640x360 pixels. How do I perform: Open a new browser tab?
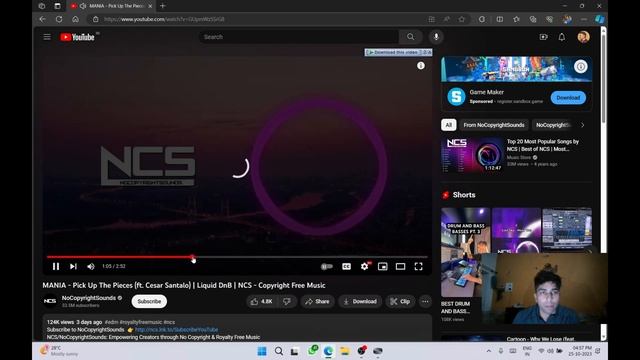pos(162,6)
